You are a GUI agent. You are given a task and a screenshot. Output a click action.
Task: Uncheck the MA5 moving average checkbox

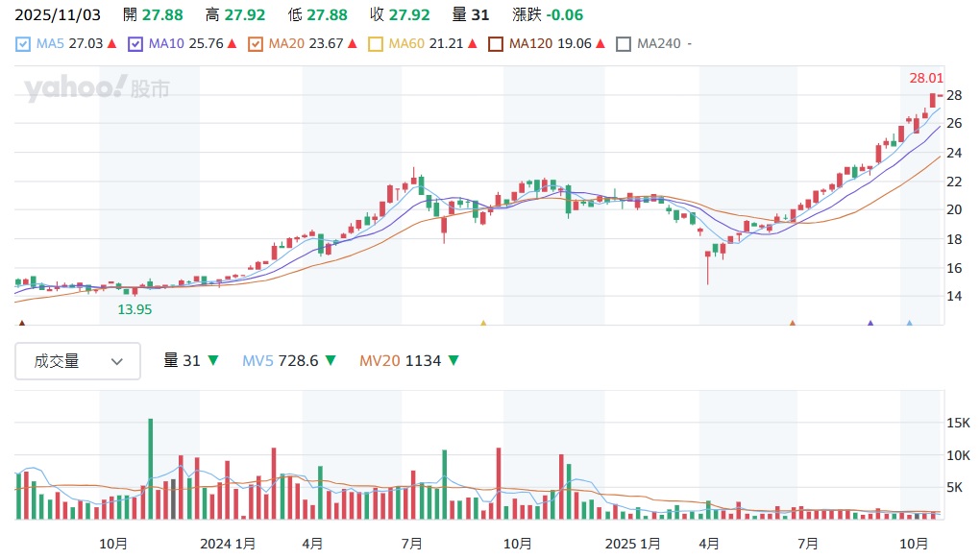(x=24, y=44)
